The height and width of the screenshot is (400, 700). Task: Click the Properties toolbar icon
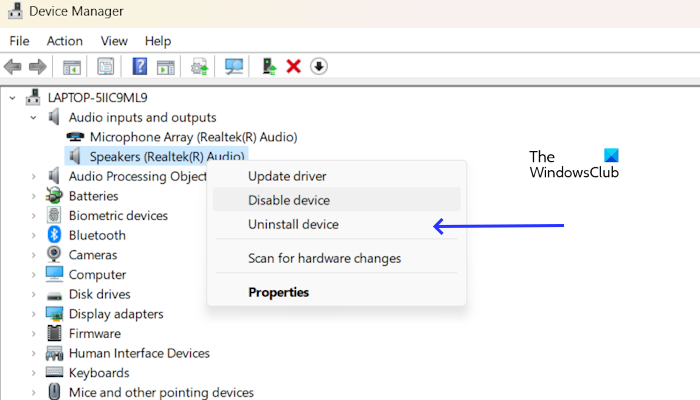[106, 67]
